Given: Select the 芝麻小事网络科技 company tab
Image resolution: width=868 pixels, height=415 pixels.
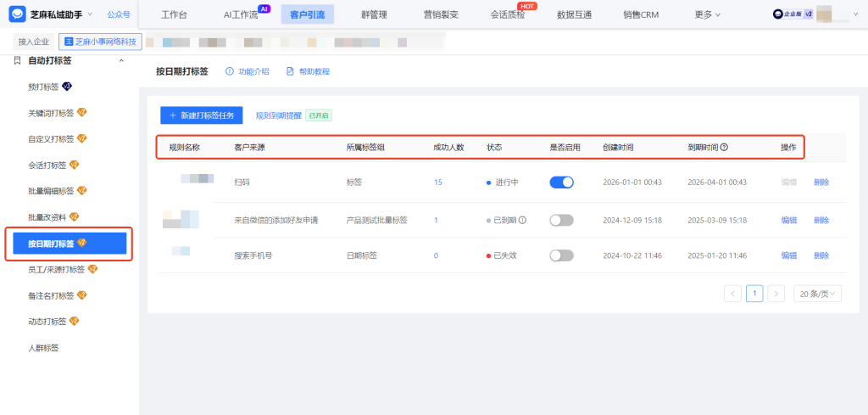Looking at the screenshot, I should click(100, 42).
